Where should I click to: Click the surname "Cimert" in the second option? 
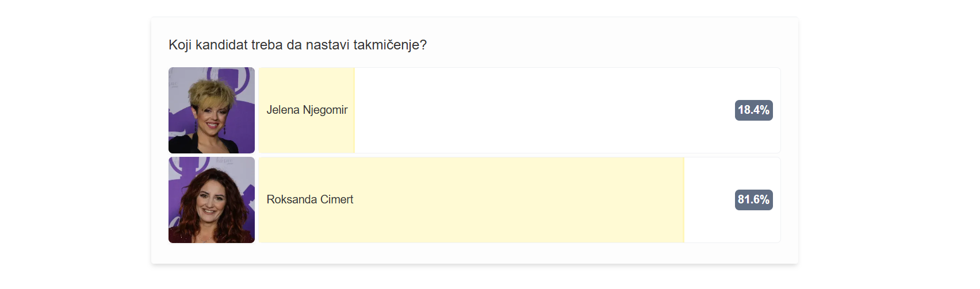[x=336, y=199]
